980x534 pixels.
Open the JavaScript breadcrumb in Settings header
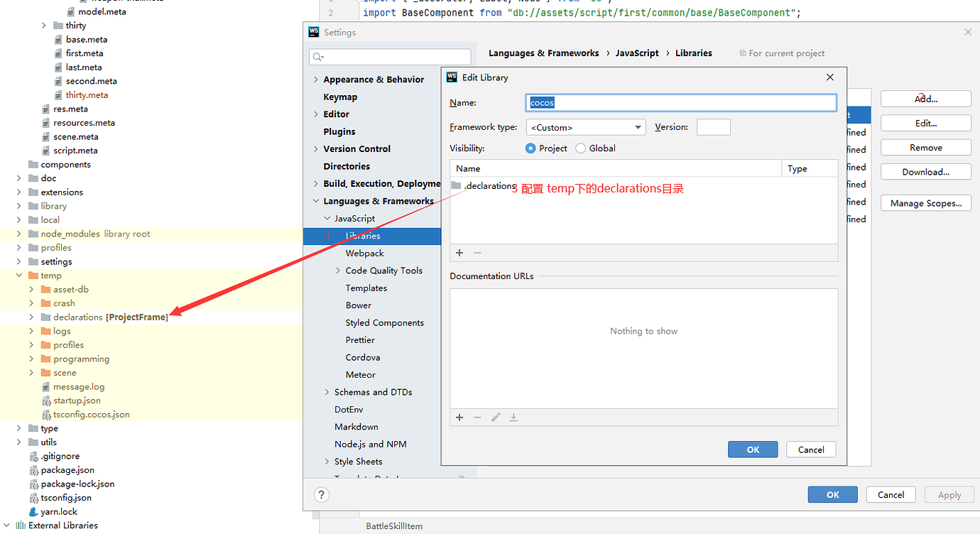point(637,53)
